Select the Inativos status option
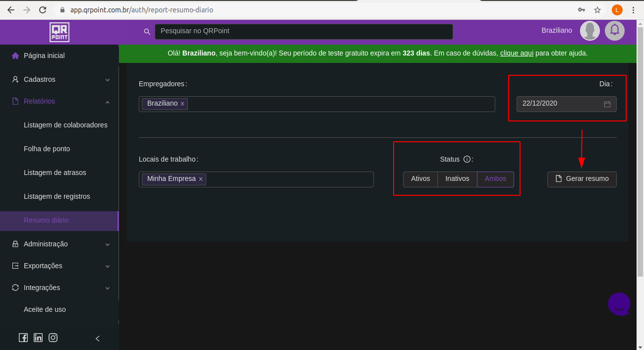This screenshot has height=350, width=644. (457, 179)
